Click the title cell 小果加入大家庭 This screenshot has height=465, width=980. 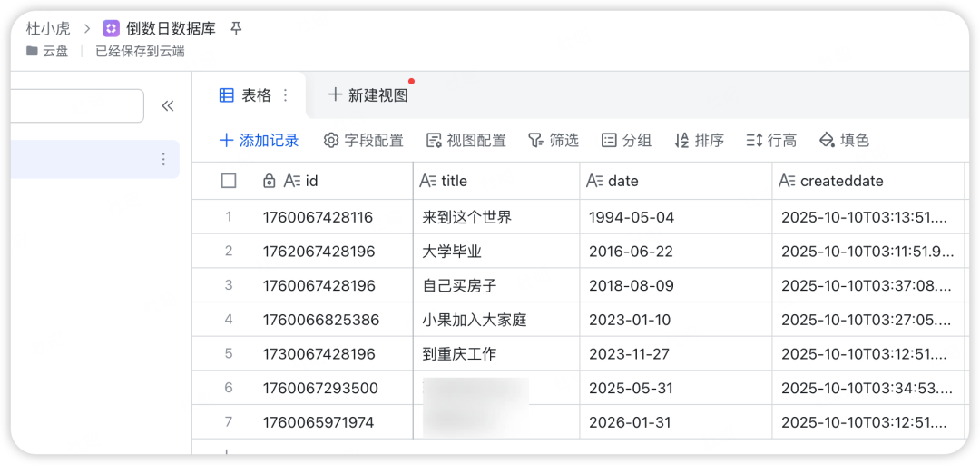click(x=496, y=320)
